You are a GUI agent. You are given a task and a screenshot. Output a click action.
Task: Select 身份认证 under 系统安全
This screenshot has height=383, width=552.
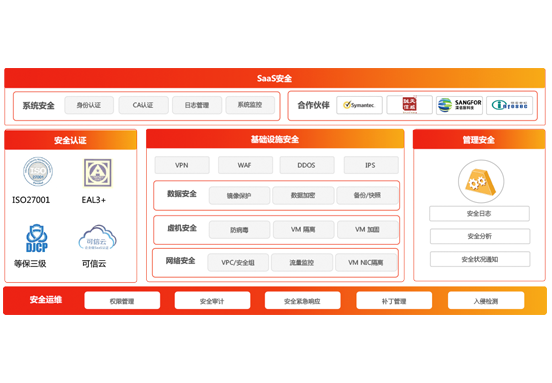[x=89, y=105]
